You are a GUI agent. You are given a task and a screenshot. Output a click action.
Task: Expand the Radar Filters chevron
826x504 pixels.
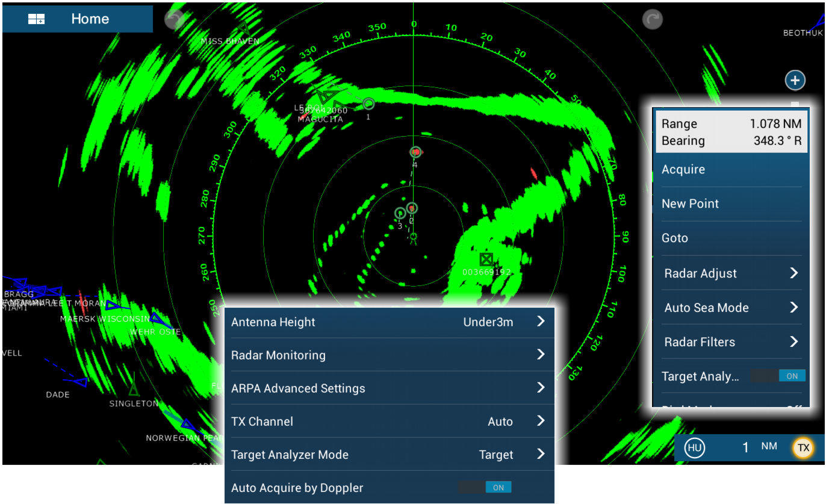click(793, 341)
